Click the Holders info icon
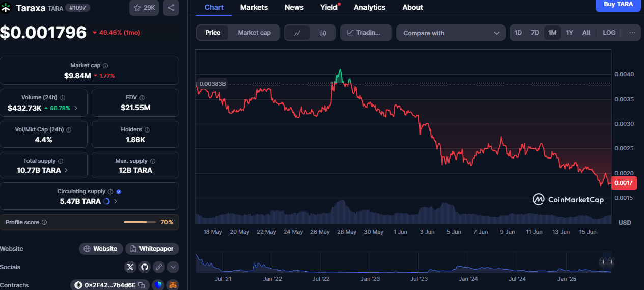 (x=147, y=130)
